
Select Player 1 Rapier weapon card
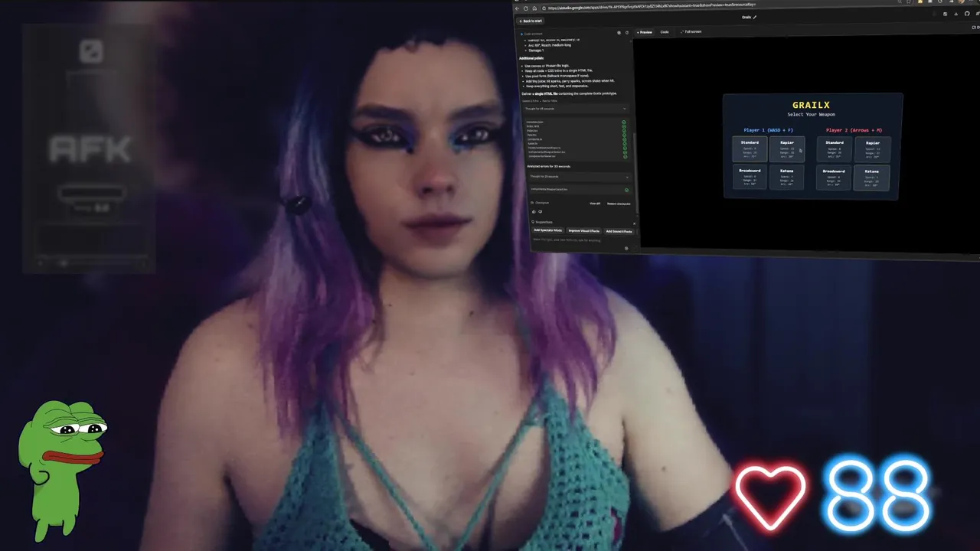coord(787,149)
